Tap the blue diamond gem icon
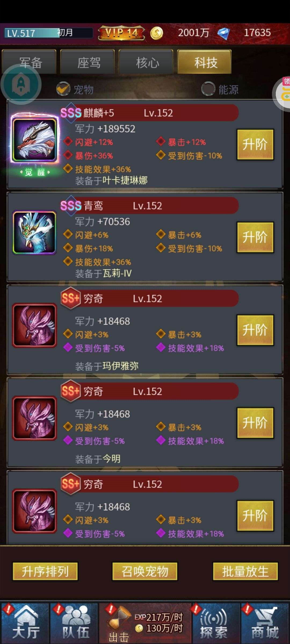Image resolution: width=290 pixels, height=644 pixels. point(223,34)
